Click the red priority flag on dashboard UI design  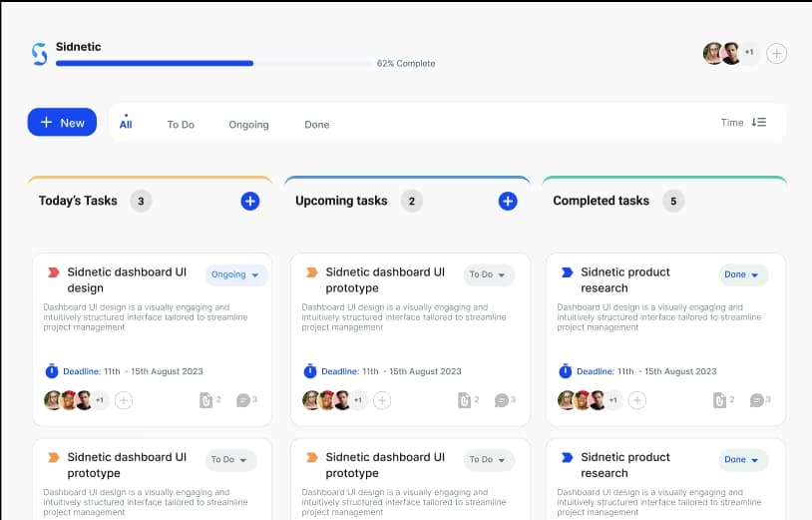coord(53,272)
